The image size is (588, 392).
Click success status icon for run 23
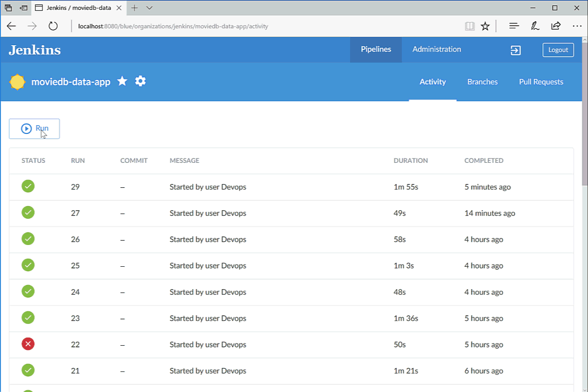28,318
